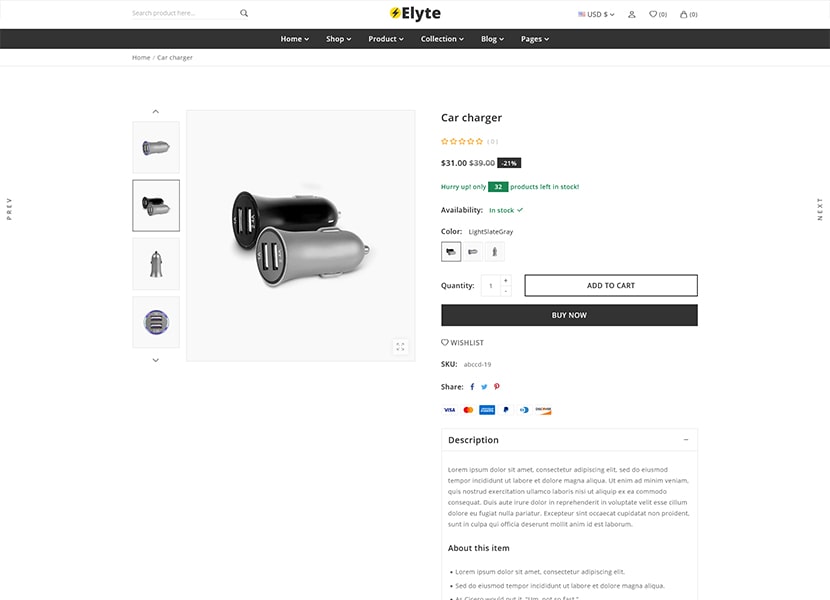Click the search magnifier icon
830x600 pixels.
[244, 13]
